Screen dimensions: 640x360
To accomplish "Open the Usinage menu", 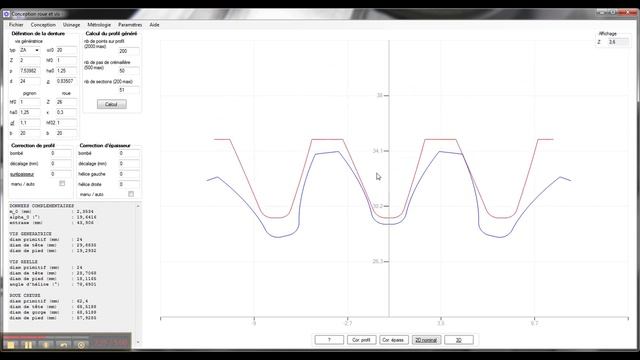I will coord(71,25).
